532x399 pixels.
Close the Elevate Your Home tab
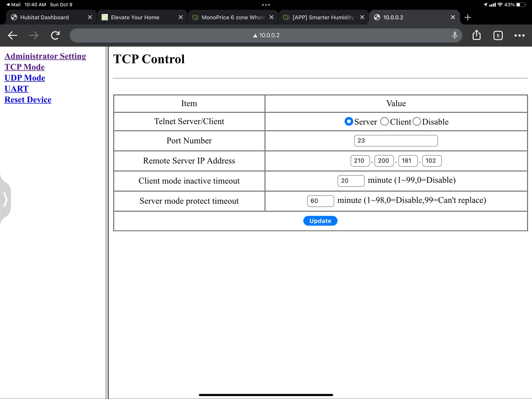point(181,17)
